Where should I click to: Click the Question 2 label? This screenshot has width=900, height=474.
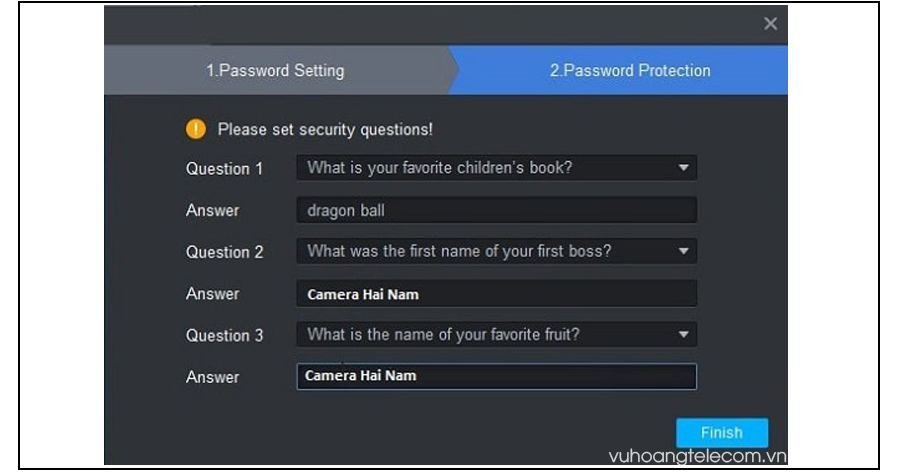pyautogui.click(x=224, y=252)
